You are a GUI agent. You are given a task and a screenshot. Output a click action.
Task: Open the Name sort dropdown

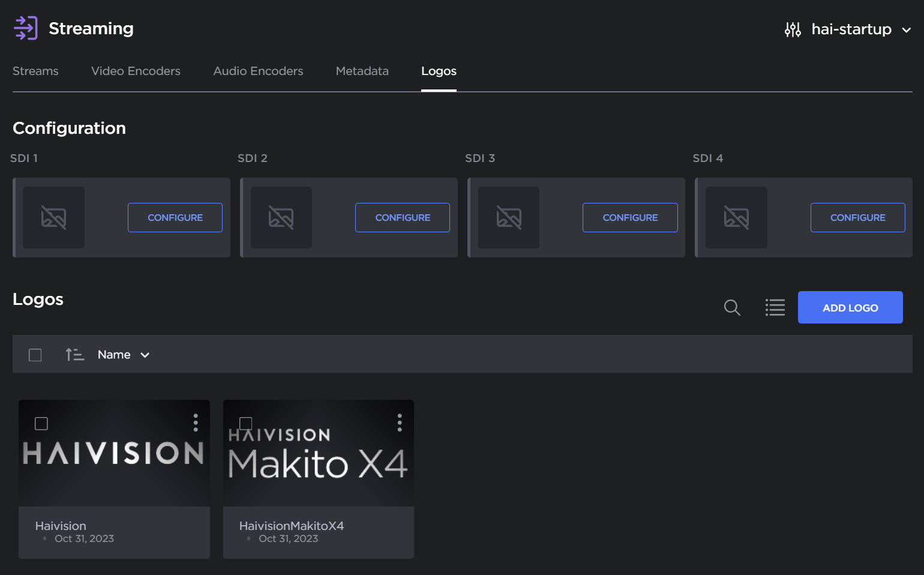click(x=124, y=354)
